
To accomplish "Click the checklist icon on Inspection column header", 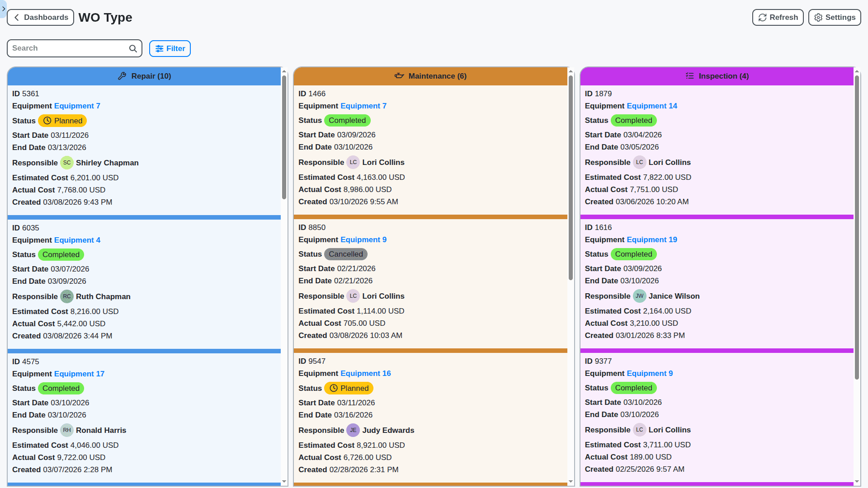I will [x=689, y=76].
